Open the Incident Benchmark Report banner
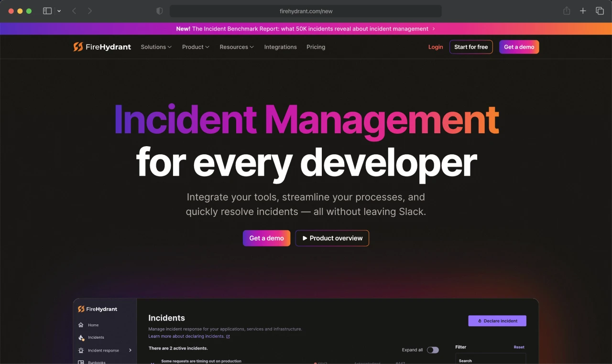This screenshot has width=612, height=364. (x=306, y=29)
